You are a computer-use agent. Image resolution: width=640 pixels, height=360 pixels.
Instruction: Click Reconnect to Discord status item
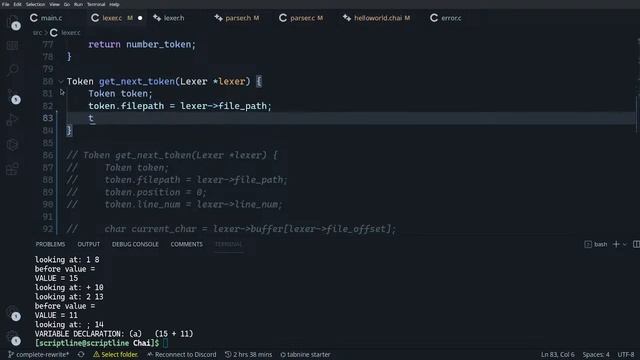(x=182, y=354)
